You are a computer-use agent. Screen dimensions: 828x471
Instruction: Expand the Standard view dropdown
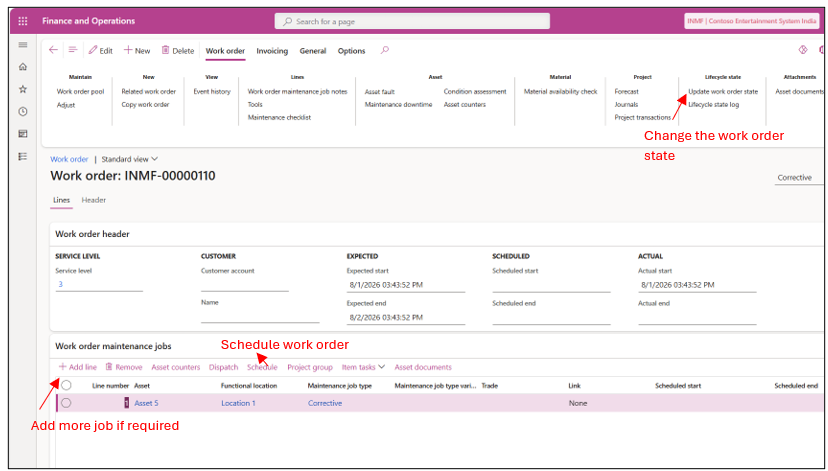(129, 159)
